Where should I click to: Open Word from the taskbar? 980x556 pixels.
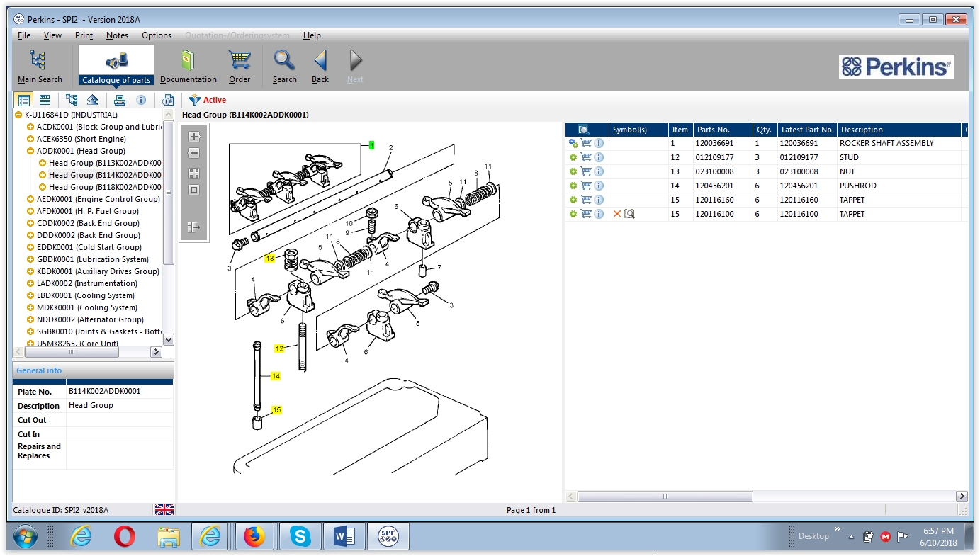(344, 538)
